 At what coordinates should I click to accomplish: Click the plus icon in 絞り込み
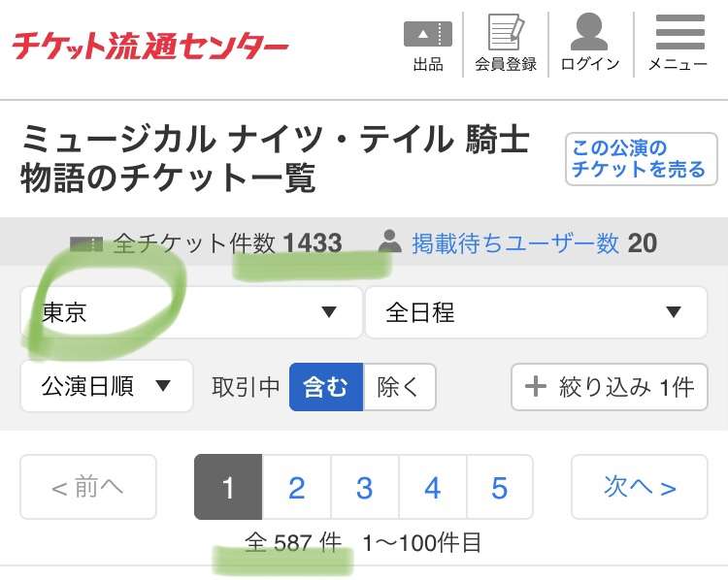coord(535,387)
